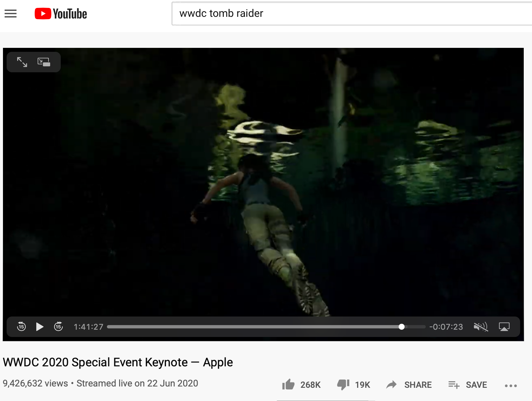Image resolution: width=532 pixels, height=401 pixels.
Task: Open the YouTube hamburger menu
Action: point(11,14)
